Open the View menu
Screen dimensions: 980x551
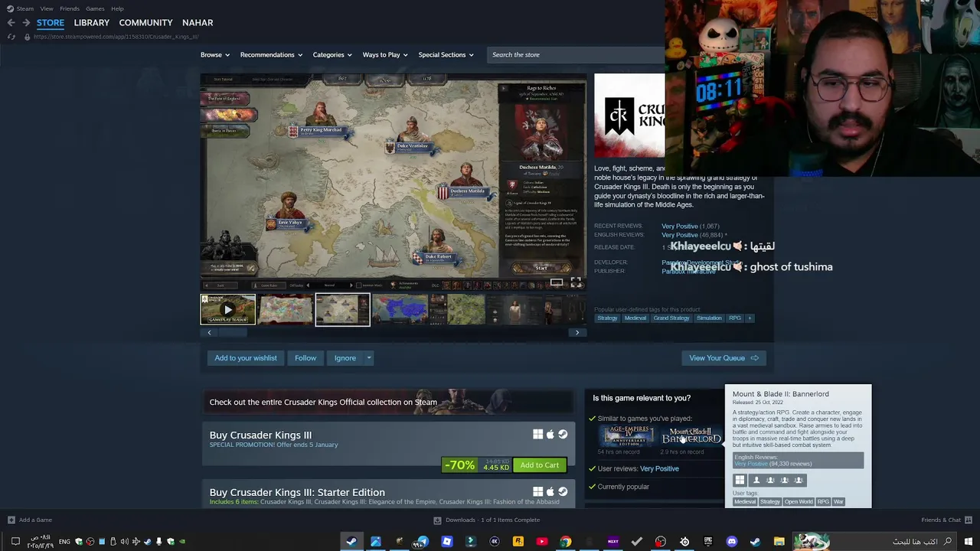coord(47,8)
